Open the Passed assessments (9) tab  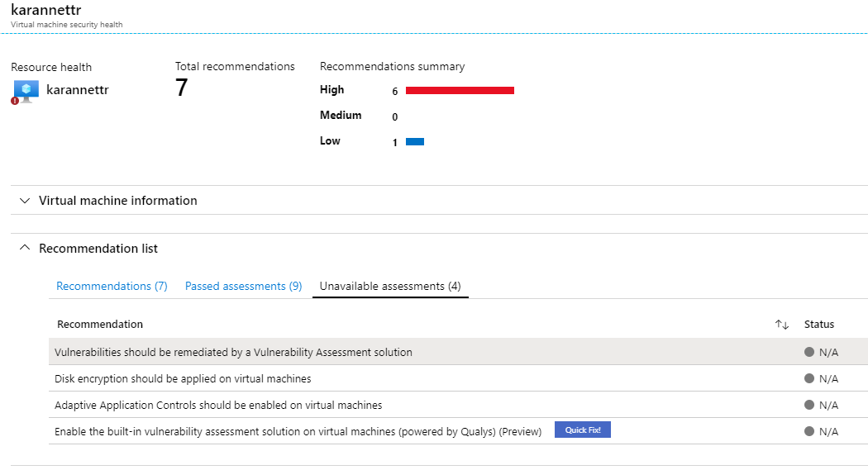(243, 286)
